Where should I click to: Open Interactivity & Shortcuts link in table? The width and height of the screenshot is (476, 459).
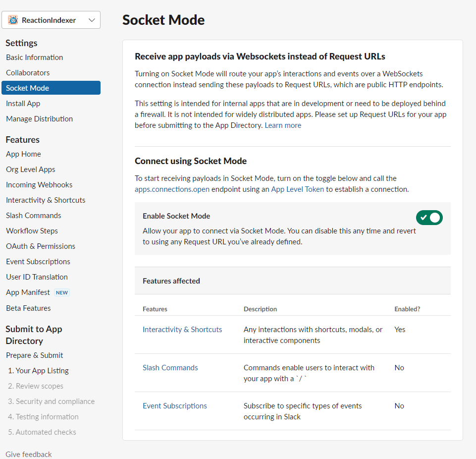[x=182, y=330]
